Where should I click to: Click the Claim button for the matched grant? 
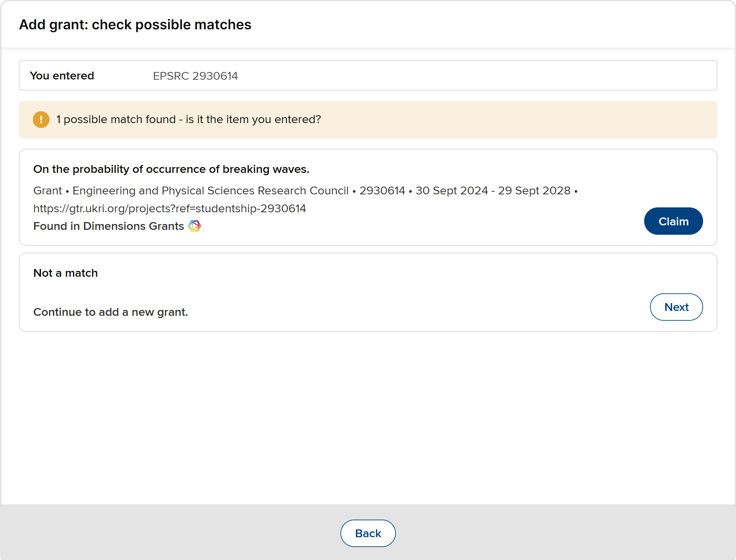[x=673, y=221]
